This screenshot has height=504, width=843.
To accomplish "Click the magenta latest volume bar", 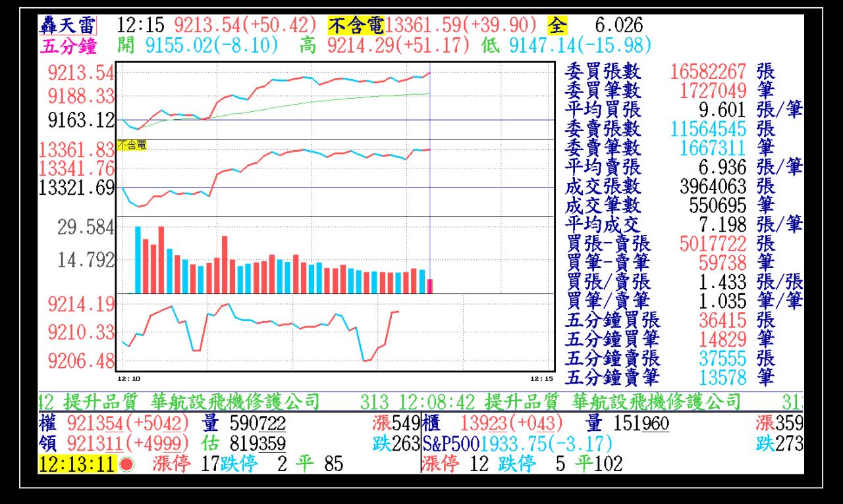I will click(430, 286).
